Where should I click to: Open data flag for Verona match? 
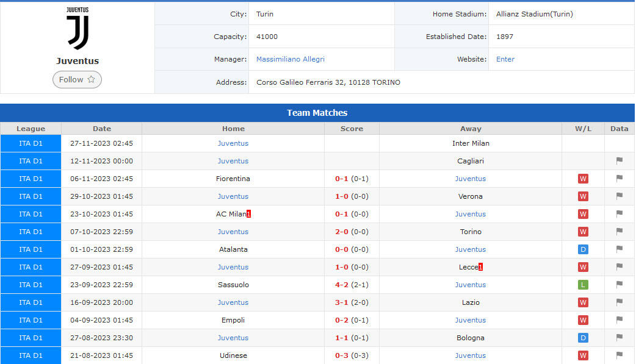pyautogui.click(x=619, y=196)
